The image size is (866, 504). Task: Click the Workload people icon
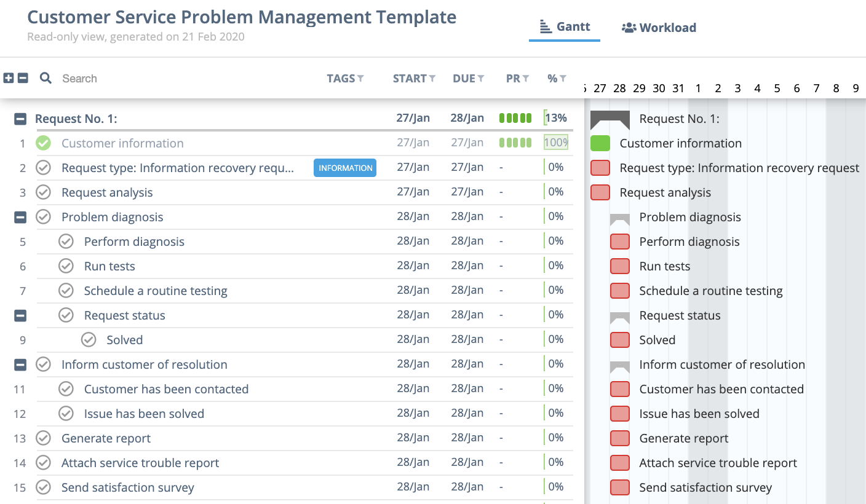(x=629, y=27)
